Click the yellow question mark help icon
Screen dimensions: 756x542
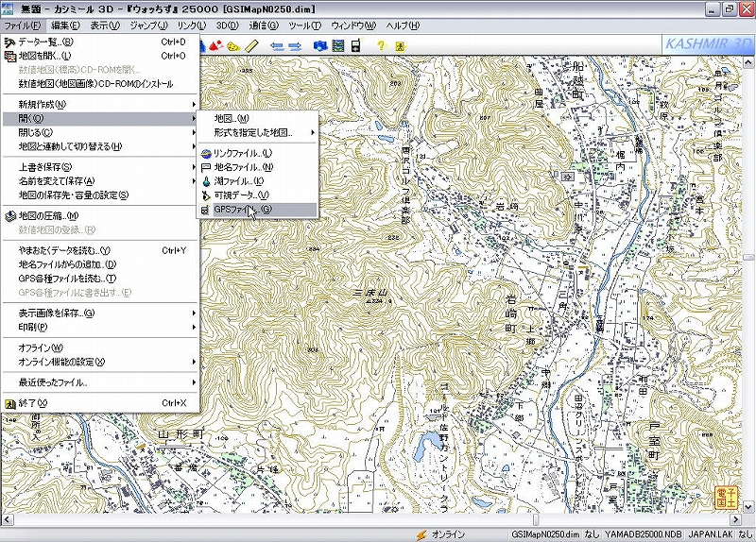(x=382, y=45)
